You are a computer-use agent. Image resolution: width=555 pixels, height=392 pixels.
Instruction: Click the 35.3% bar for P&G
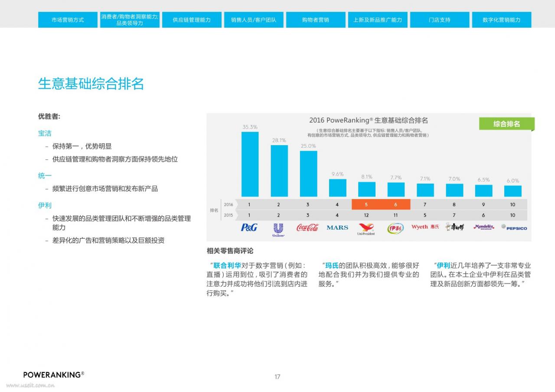250,164
